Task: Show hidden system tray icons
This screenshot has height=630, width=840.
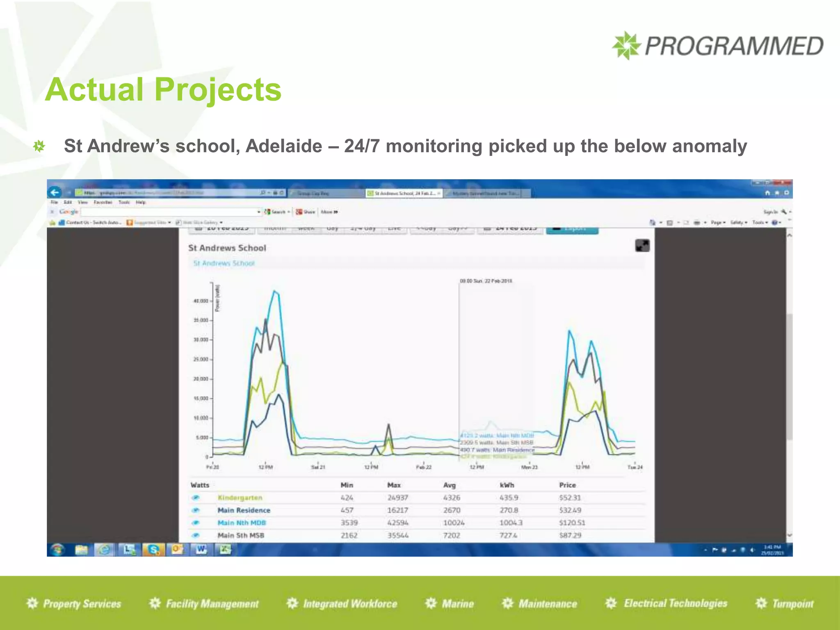Action: tap(705, 550)
